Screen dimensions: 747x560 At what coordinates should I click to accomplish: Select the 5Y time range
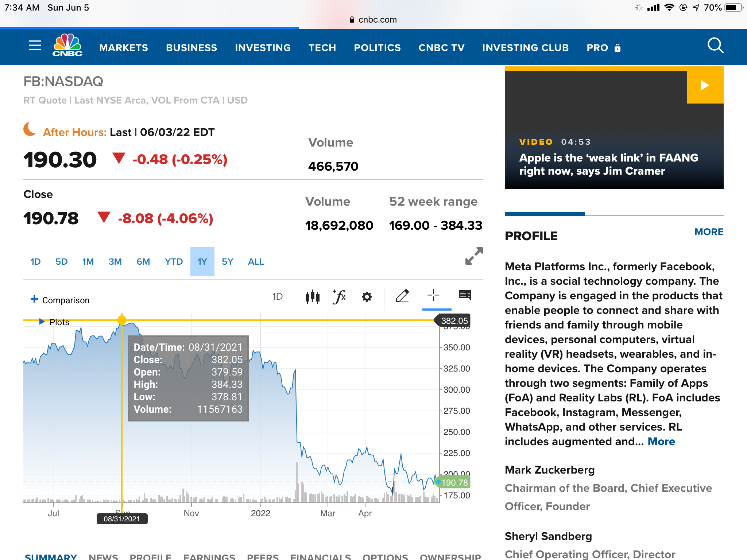click(x=227, y=262)
